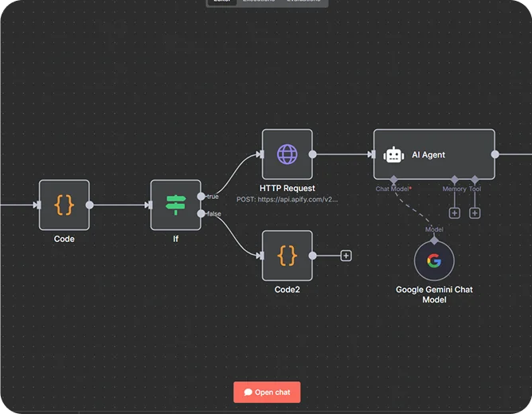Click the AI Agent output connector dot
Screen dimensions: 532x414
click(x=495, y=154)
